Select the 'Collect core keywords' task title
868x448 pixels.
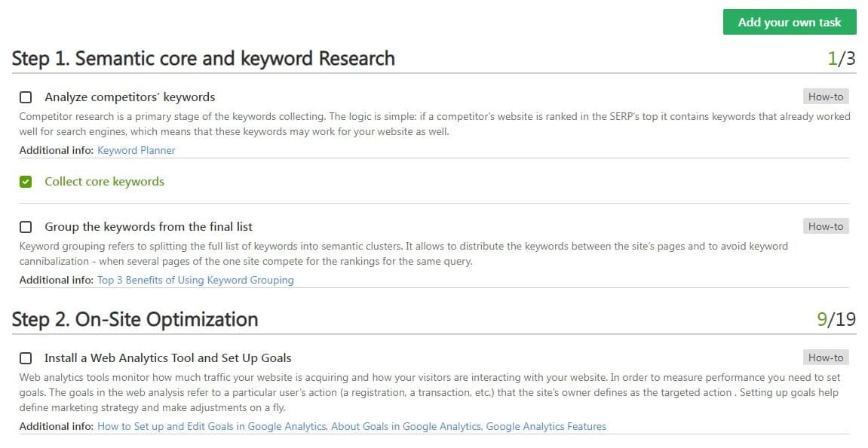(104, 181)
